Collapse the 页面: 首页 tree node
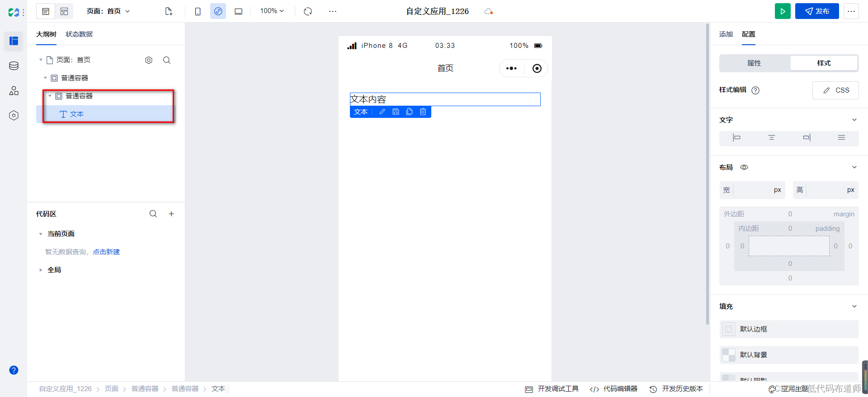This screenshot has height=397, width=868. [41, 60]
